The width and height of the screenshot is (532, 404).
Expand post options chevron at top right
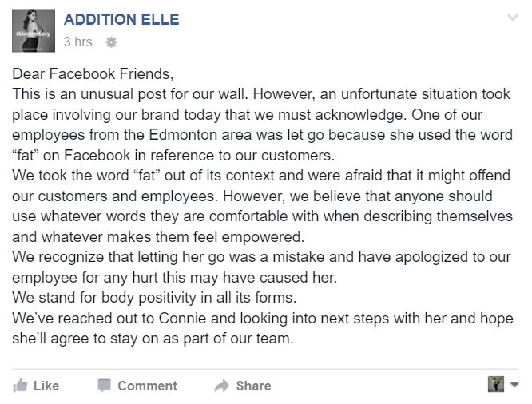[513, 17]
